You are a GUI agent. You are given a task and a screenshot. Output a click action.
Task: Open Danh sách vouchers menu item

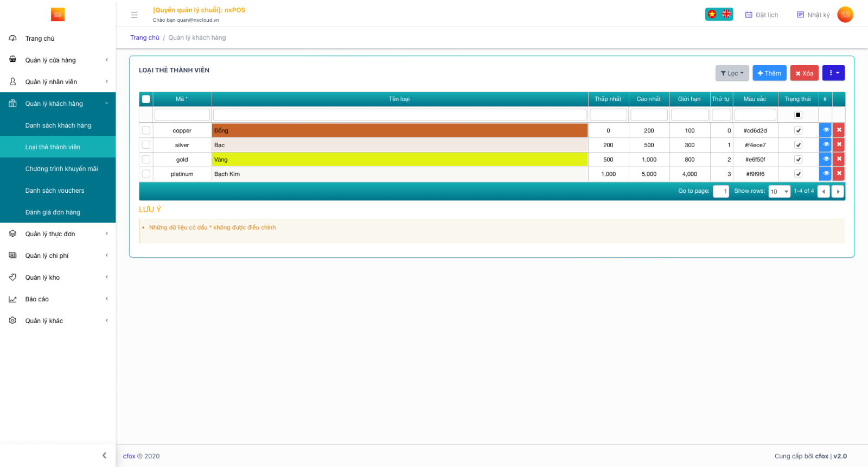click(55, 191)
